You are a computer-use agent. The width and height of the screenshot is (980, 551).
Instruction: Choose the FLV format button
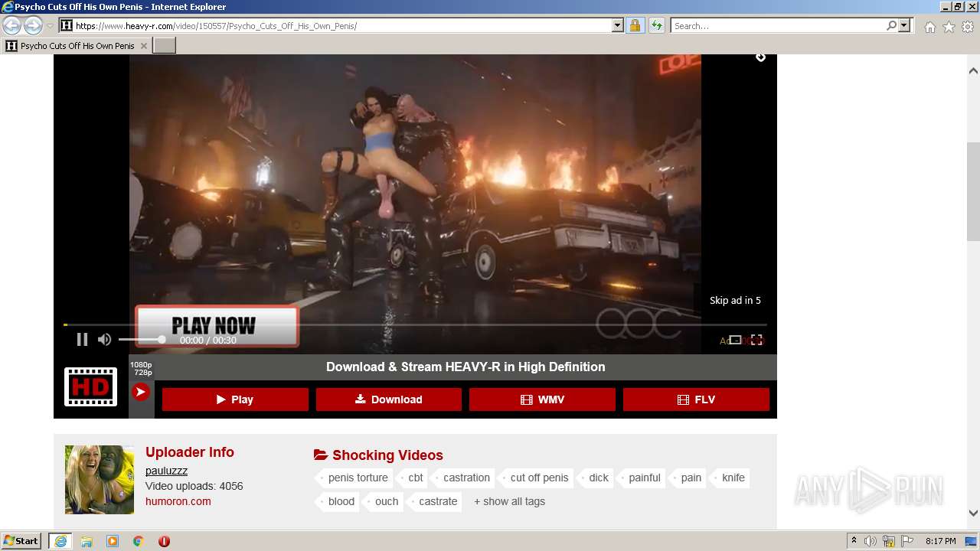696,399
